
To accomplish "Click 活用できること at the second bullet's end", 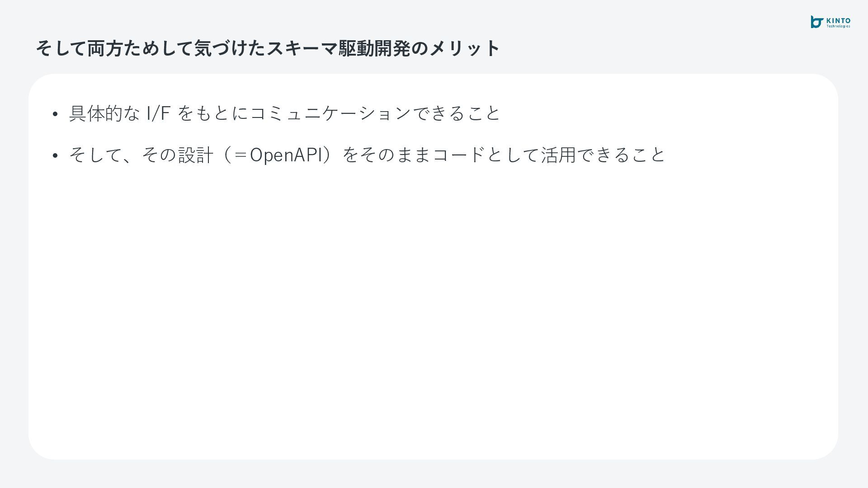I will tap(603, 155).
